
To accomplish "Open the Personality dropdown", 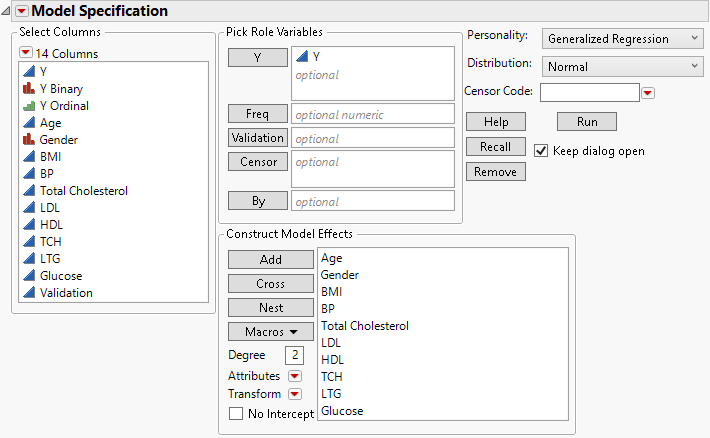I will pyautogui.click(x=623, y=39).
